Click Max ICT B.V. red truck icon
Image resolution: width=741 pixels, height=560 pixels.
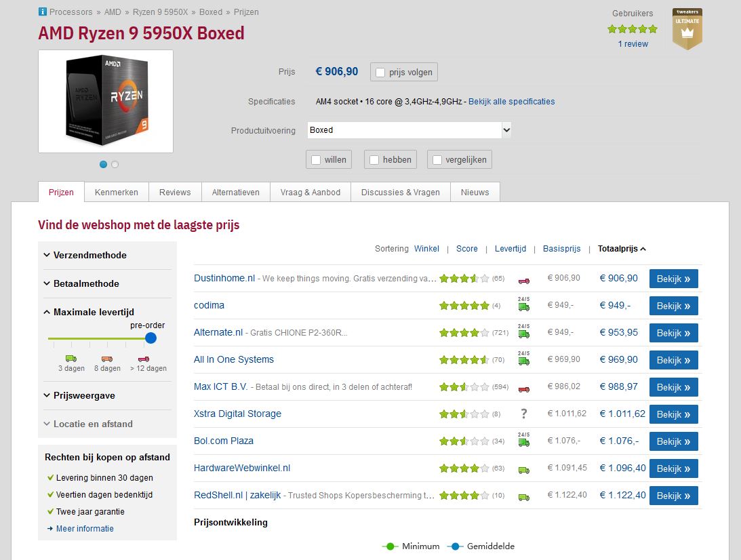(523, 389)
